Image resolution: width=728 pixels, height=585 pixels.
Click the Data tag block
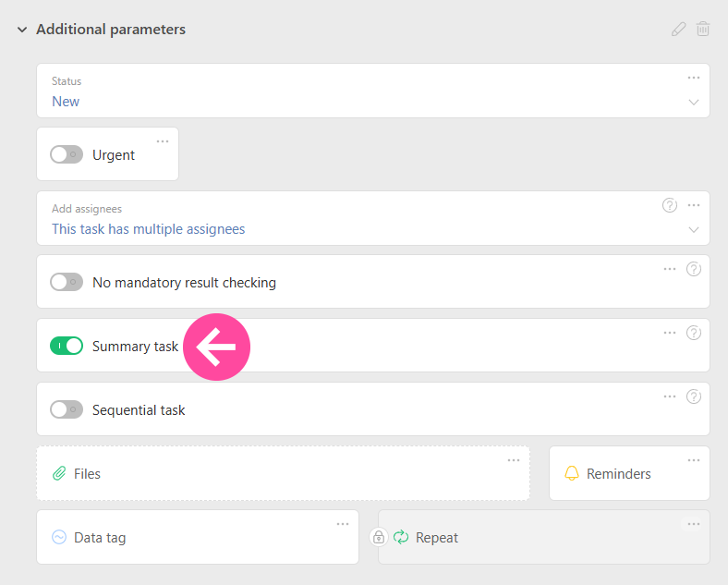100,538
